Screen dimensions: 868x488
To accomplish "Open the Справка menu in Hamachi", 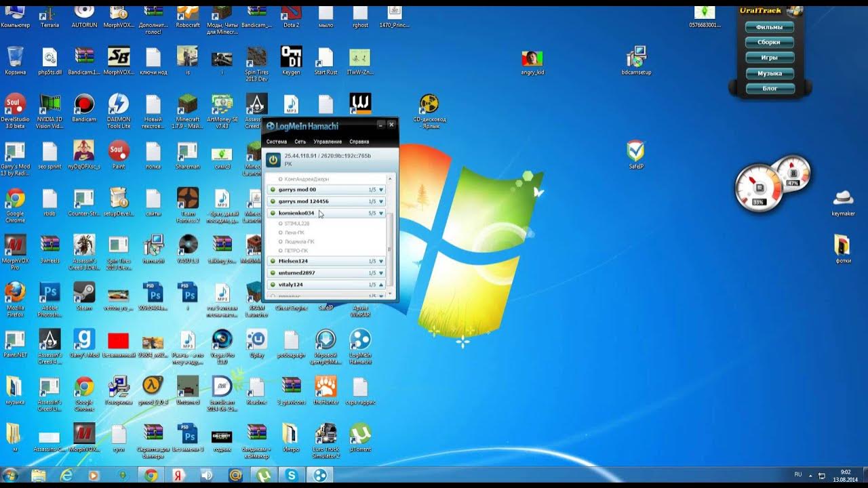I will pos(359,142).
